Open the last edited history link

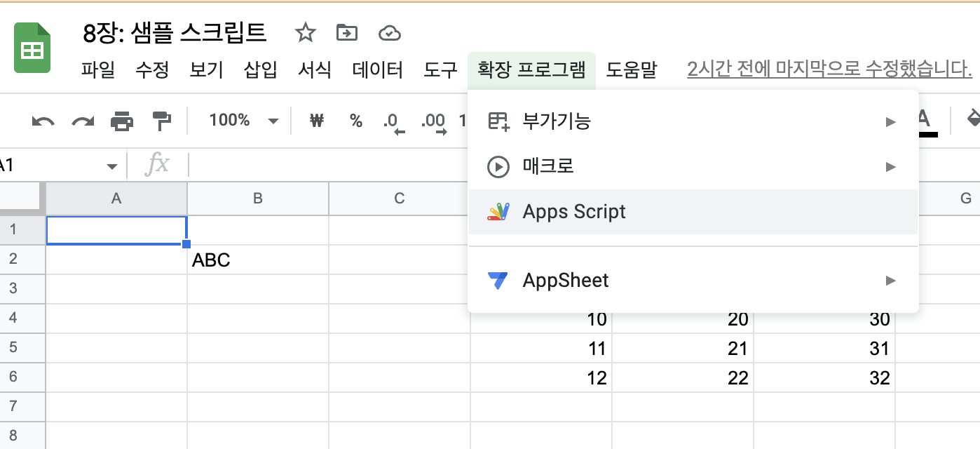point(830,69)
